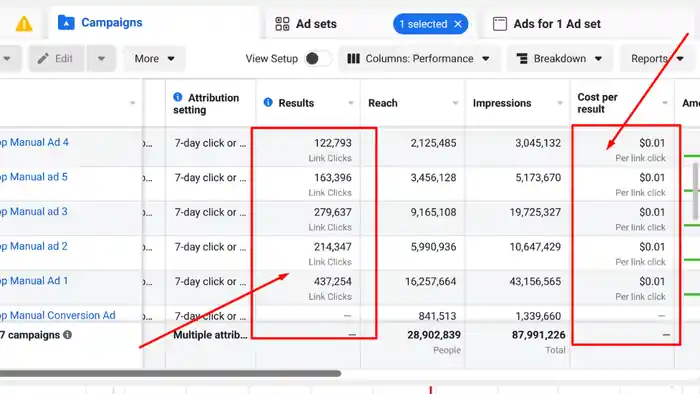The width and height of the screenshot is (700, 394).
Task: Click the 163,396 results value
Action: (x=333, y=178)
